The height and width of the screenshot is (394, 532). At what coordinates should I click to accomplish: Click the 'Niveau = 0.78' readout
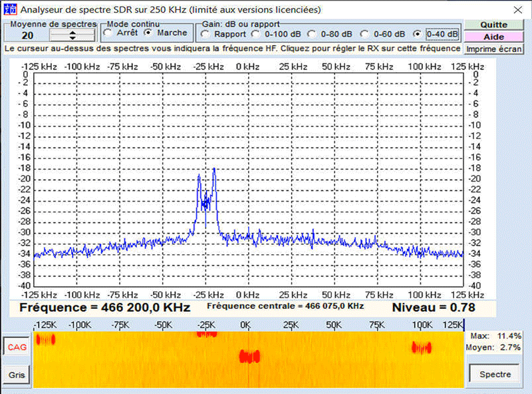tap(434, 307)
